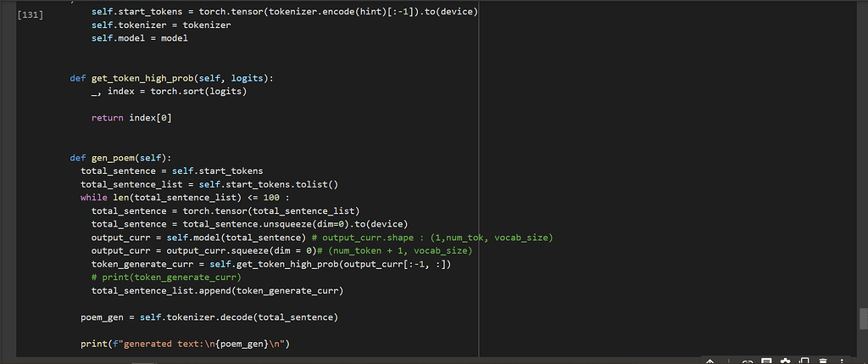Move cell up with the arrow icon

tap(709, 361)
